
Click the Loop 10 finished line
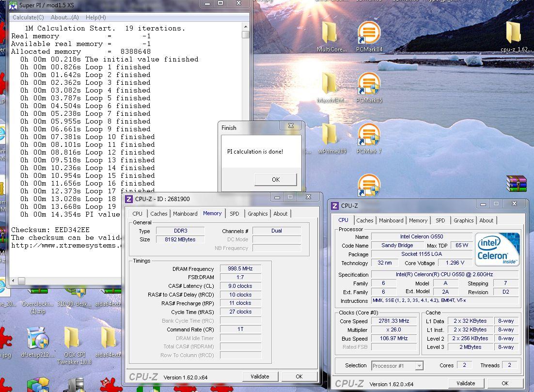click(x=87, y=137)
